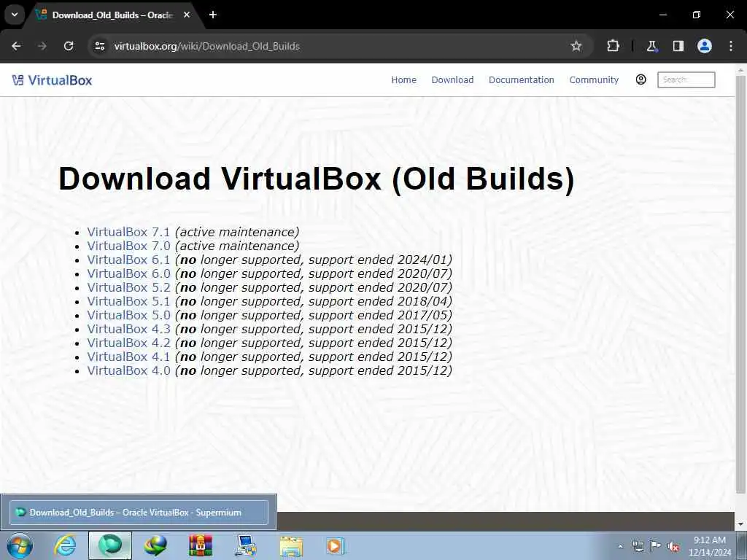Image resolution: width=747 pixels, height=560 pixels.
Task: Open the Documentation menu item
Action: [x=521, y=80]
